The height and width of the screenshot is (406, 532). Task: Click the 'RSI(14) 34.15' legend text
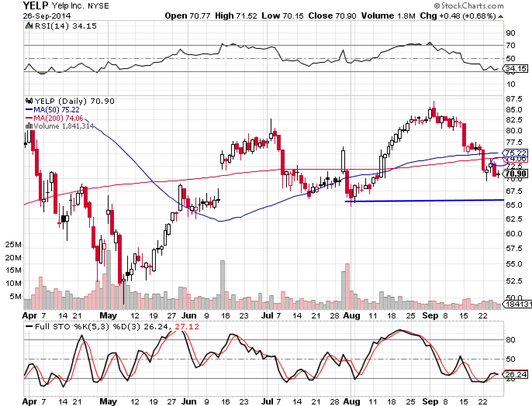coord(66,26)
